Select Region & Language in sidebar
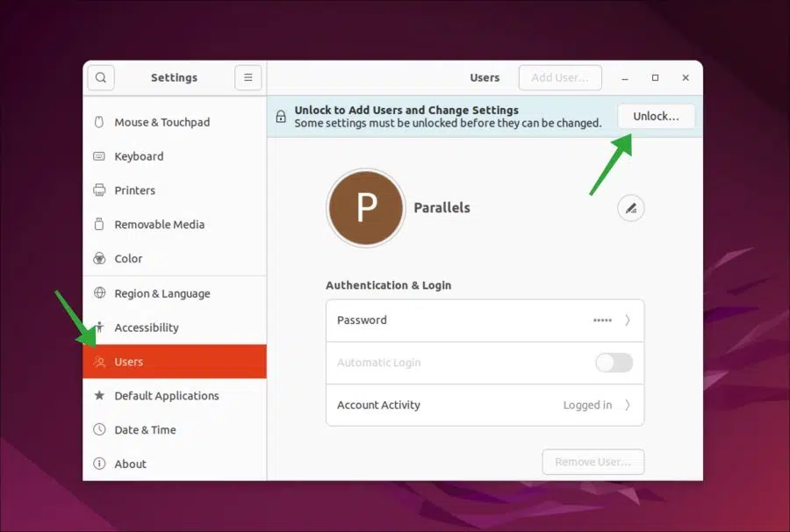Viewport: 790px width, 532px height. pos(175,293)
